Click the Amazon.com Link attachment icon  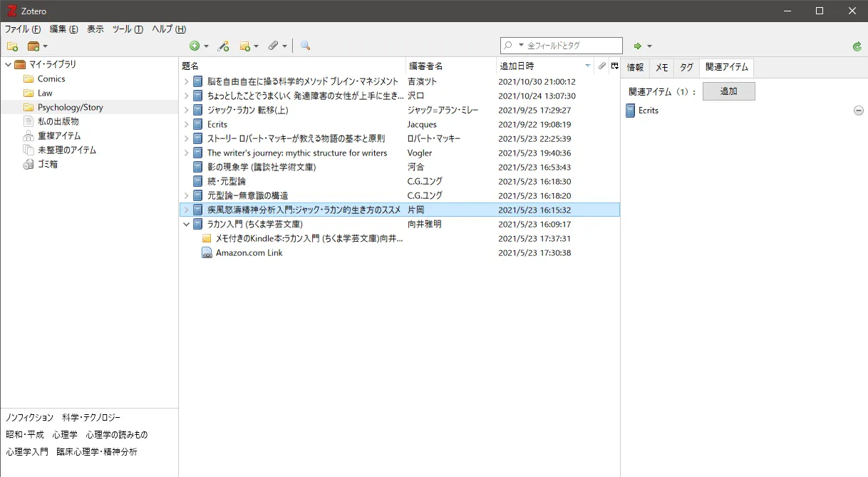click(x=207, y=252)
